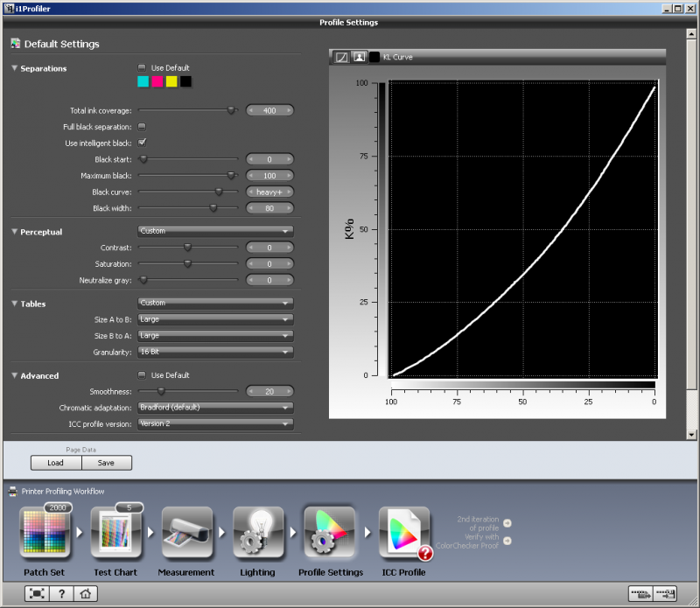Click the Save button

[107, 464]
